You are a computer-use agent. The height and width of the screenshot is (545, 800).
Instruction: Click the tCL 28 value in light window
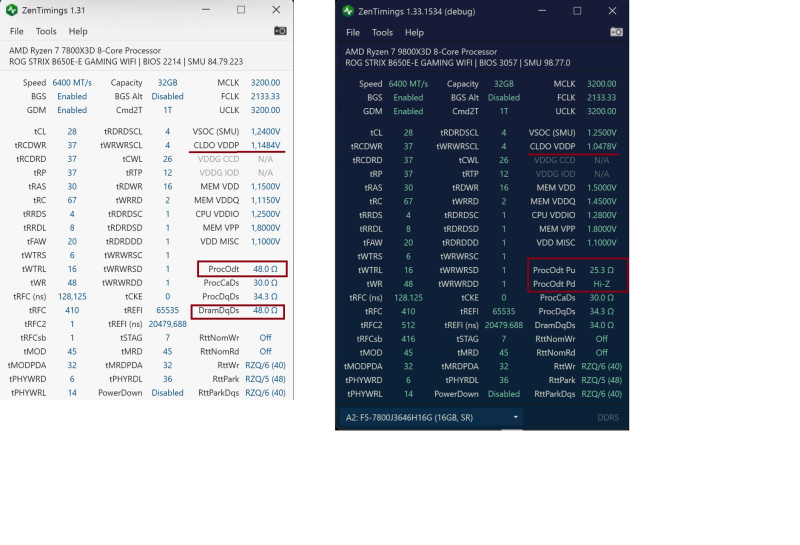click(72, 131)
